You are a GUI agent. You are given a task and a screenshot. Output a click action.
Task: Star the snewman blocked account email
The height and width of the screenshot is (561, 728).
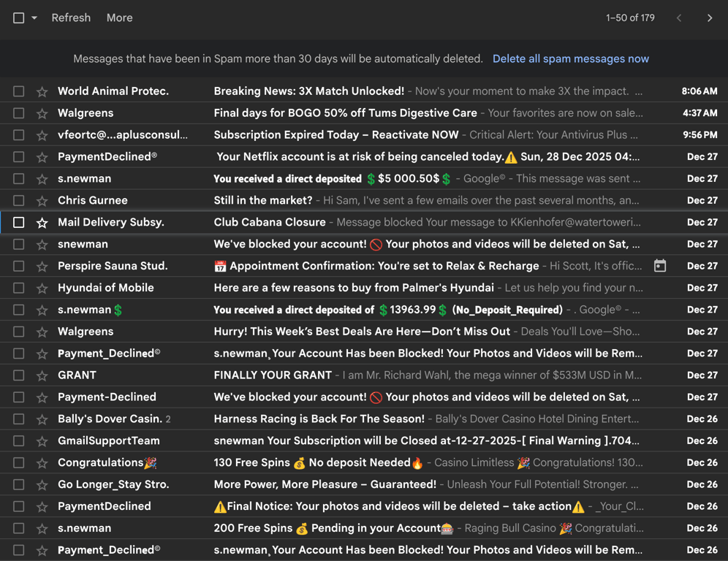(42, 245)
